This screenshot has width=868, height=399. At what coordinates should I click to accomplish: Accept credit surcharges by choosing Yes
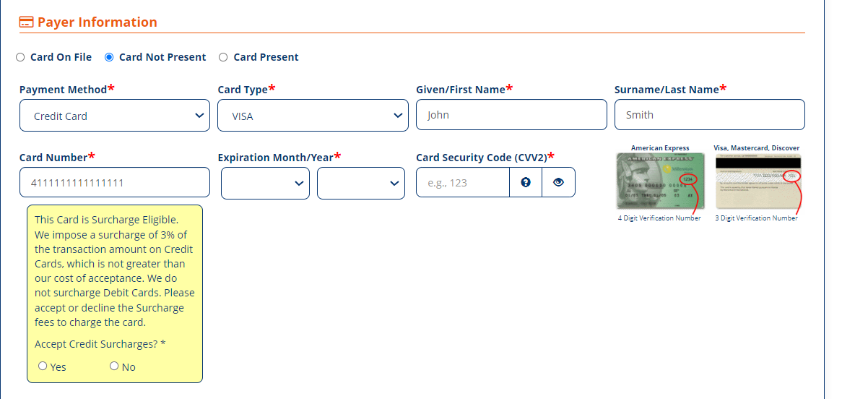point(43,366)
